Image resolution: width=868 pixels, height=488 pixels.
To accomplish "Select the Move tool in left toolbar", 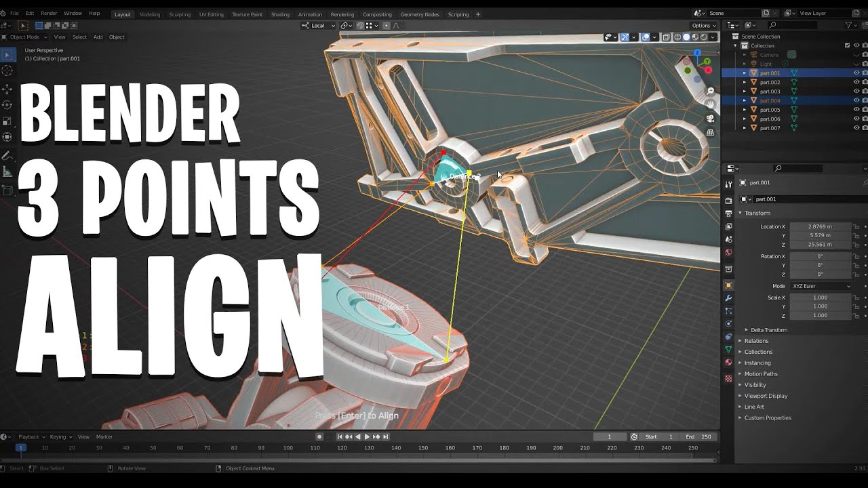I will tap(7, 89).
